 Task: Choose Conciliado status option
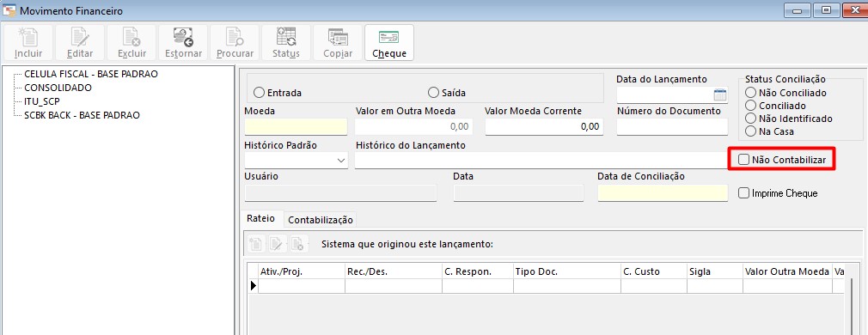click(x=750, y=105)
